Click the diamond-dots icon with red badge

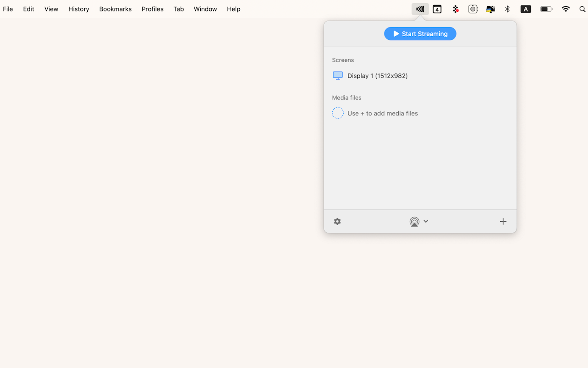[455, 9]
